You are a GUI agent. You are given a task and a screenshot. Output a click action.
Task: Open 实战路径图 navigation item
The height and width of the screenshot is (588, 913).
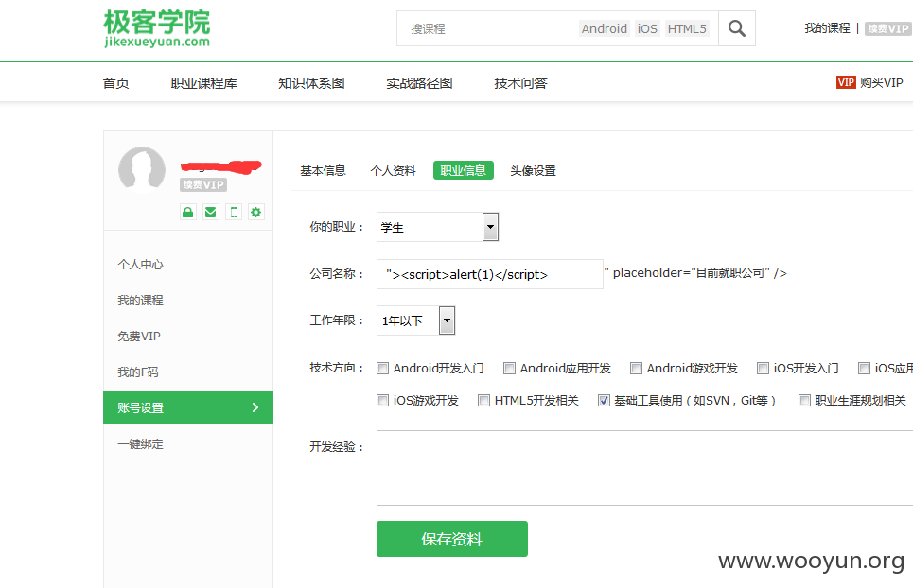(419, 83)
